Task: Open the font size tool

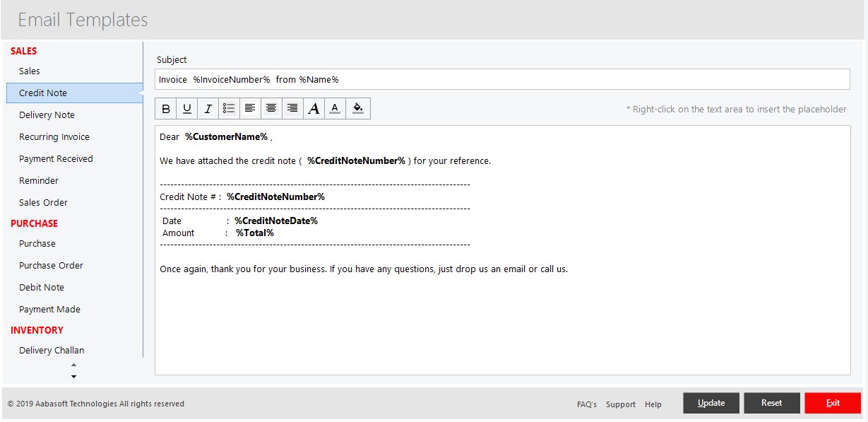Action: [x=314, y=108]
